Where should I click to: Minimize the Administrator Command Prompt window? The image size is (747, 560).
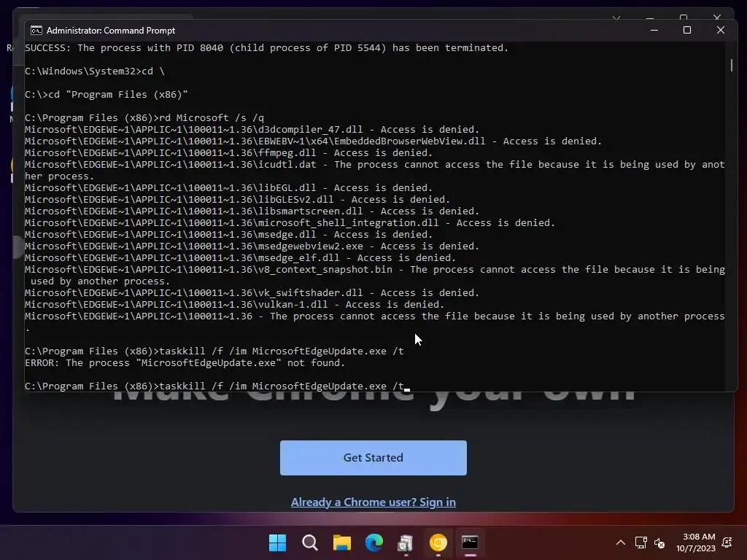pyautogui.click(x=654, y=30)
